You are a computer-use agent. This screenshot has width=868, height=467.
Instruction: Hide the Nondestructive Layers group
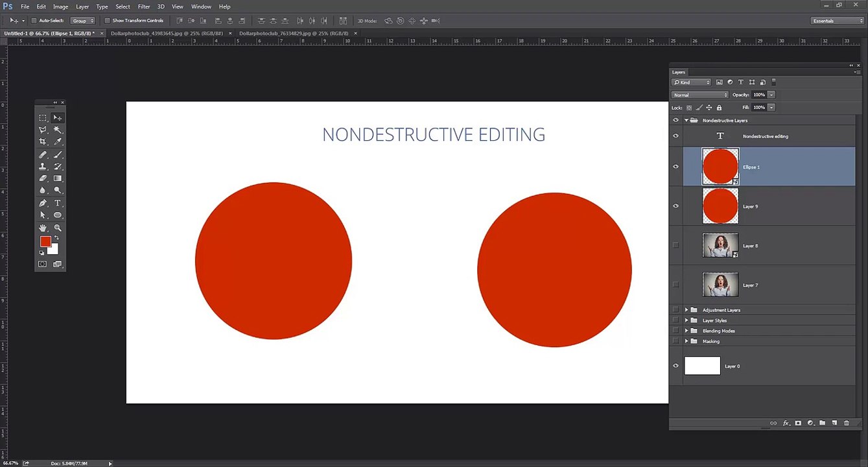pyautogui.click(x=675, y=120)
